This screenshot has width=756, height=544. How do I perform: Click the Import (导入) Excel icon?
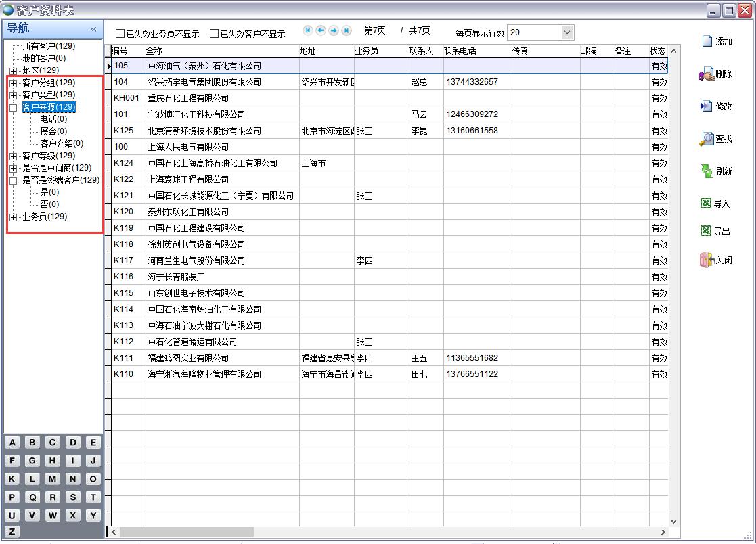point(706,204)
